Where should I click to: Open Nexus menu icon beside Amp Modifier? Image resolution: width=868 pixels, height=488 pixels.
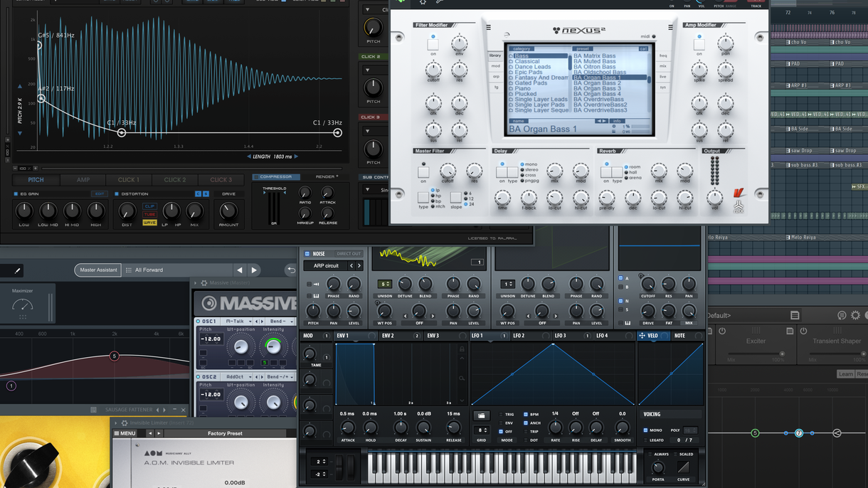tap(670, 28)
